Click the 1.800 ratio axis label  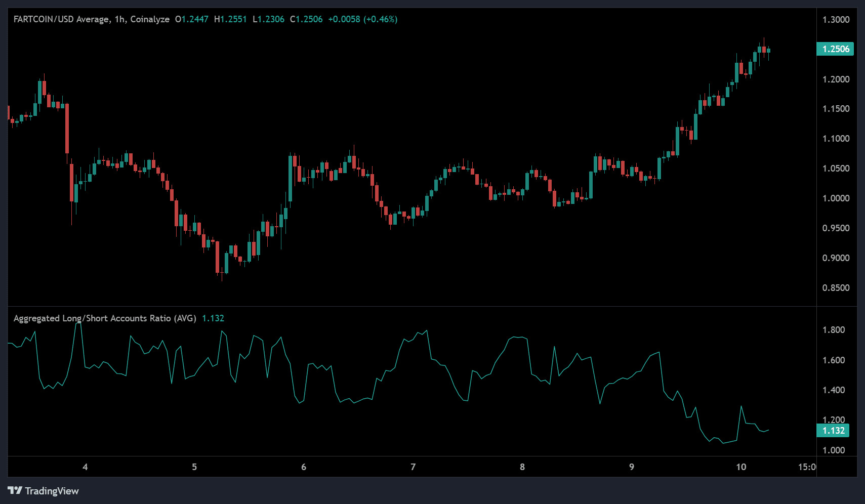click(834, 330)
